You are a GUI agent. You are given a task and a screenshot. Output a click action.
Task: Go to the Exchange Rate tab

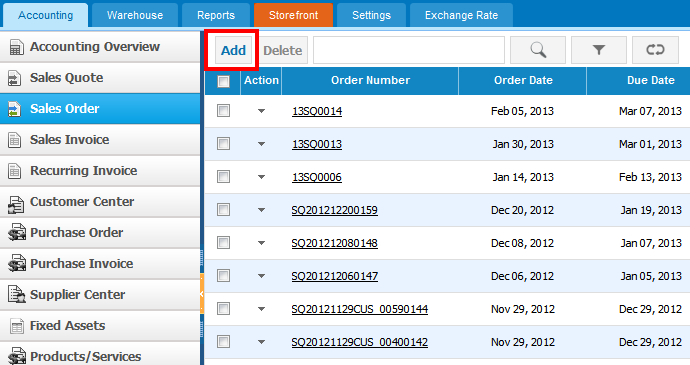(x=461, y=15)
